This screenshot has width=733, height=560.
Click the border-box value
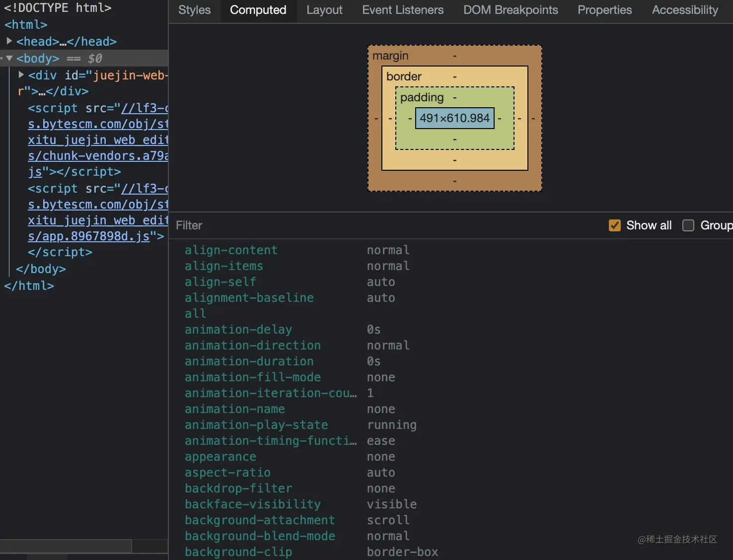[x=403, y=552]
